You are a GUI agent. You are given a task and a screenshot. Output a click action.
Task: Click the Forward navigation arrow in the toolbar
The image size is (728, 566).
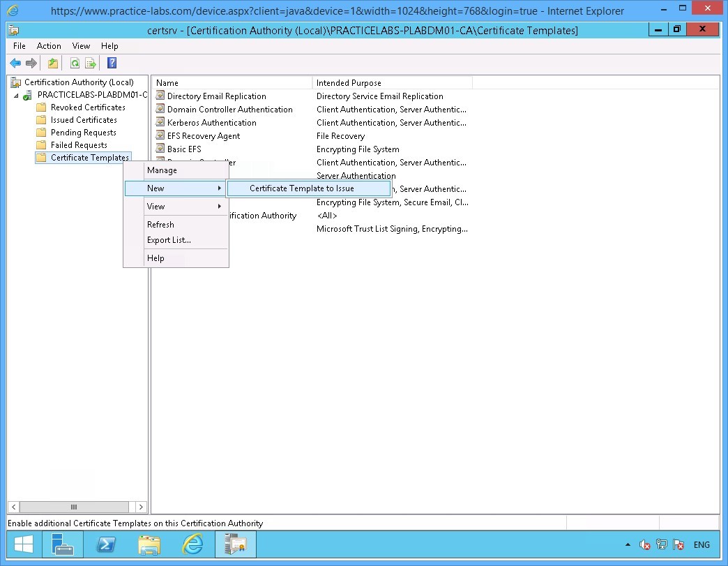coord(31,63)
